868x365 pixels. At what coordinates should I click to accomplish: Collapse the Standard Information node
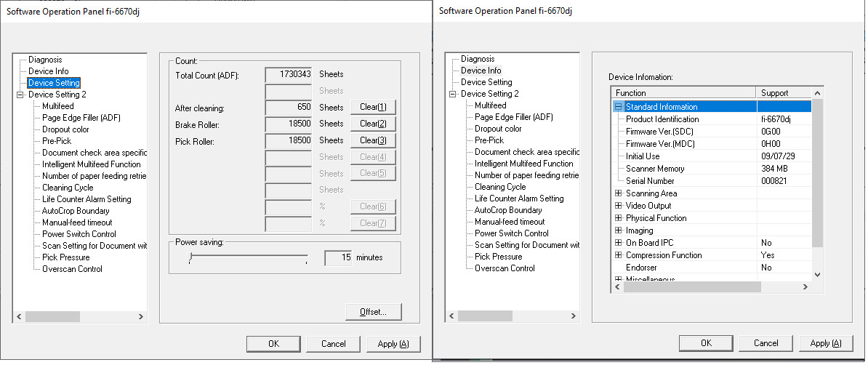click(x=619, y=107)
